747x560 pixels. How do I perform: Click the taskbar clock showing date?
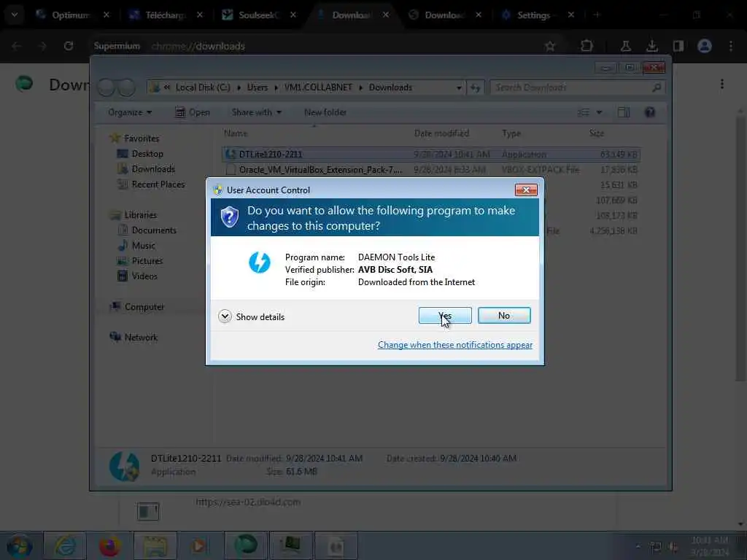point(710,546)
